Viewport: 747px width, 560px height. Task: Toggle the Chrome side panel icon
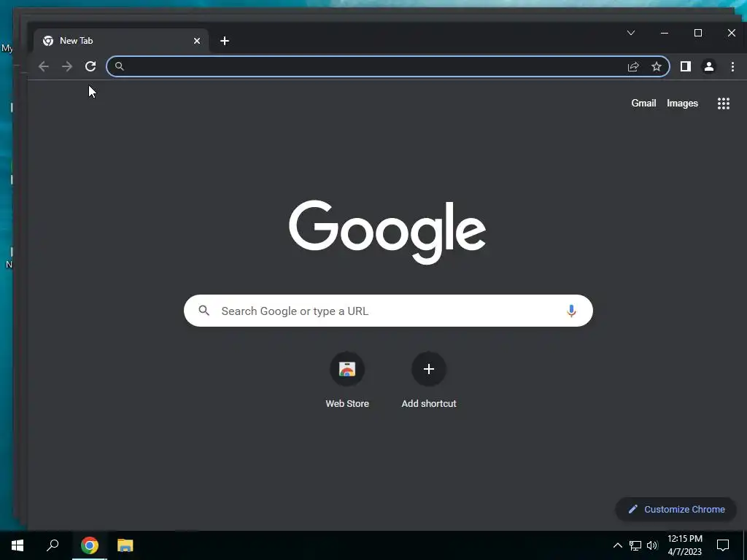click(686, 66)
